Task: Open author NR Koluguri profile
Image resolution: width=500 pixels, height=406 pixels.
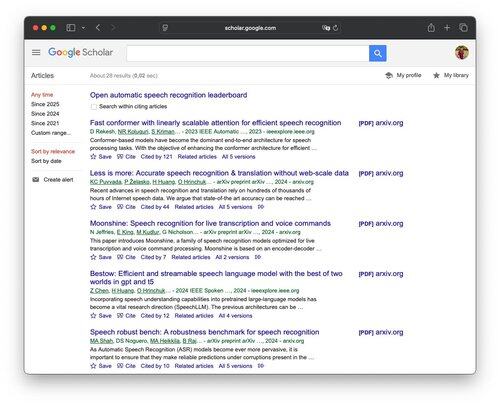Action: coord(133,132)
